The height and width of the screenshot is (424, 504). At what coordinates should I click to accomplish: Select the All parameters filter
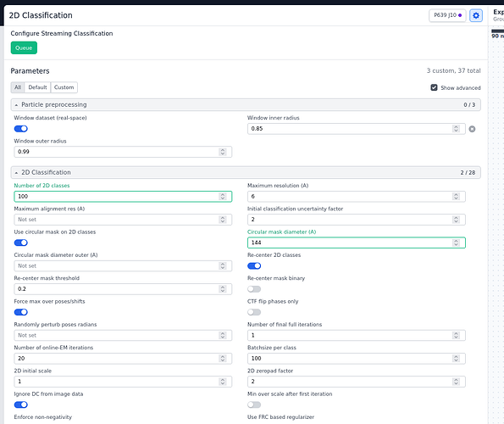(18, 87)
